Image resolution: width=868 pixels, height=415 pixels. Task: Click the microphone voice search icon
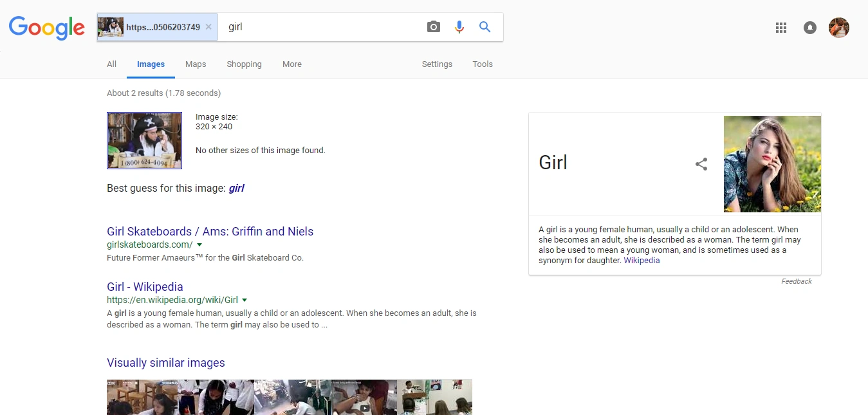[459, 27]
